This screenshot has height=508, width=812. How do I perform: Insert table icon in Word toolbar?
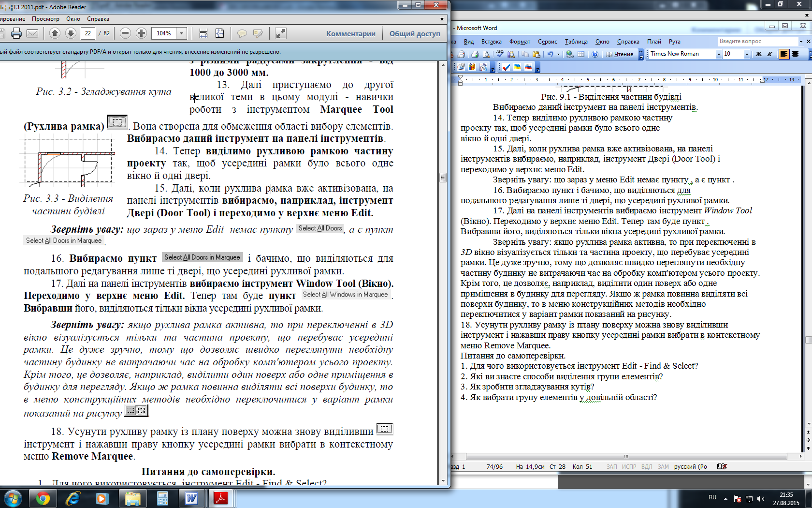click(x=581, y=54)
